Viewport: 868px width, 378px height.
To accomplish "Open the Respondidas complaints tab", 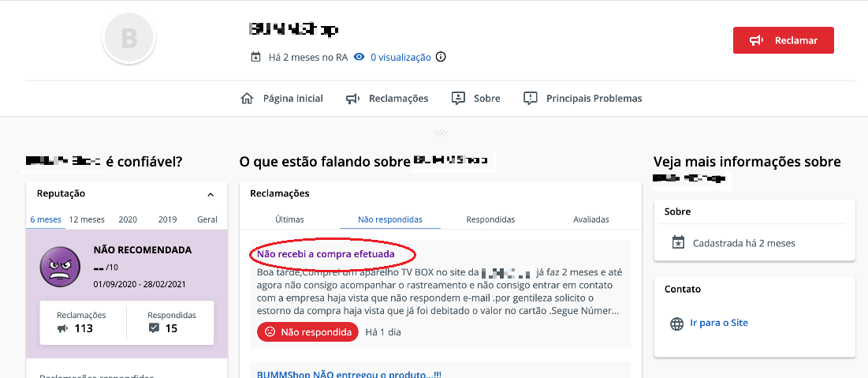I will (x=490, y=219).
